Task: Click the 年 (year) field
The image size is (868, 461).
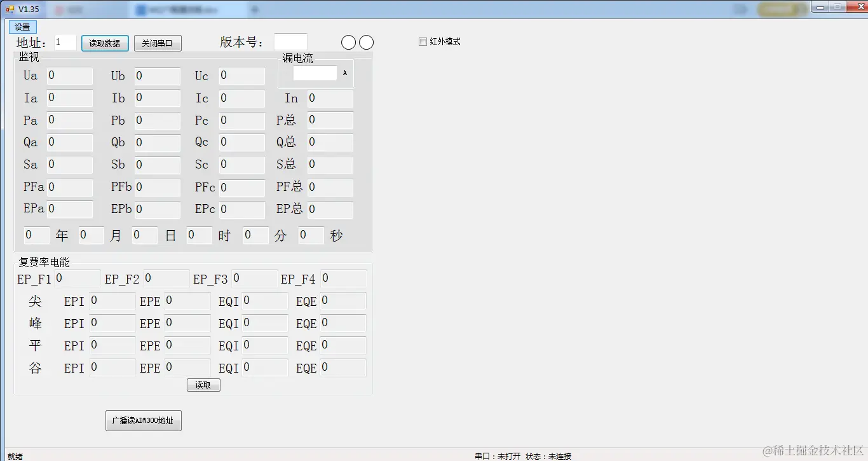Action: (37, 235)
